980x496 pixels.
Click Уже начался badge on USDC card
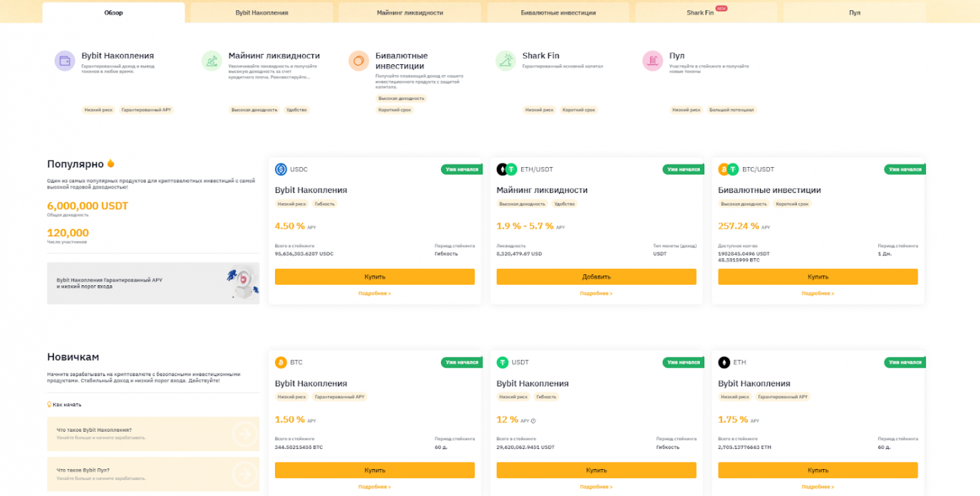pyautogui.click(x=461, y=169)
